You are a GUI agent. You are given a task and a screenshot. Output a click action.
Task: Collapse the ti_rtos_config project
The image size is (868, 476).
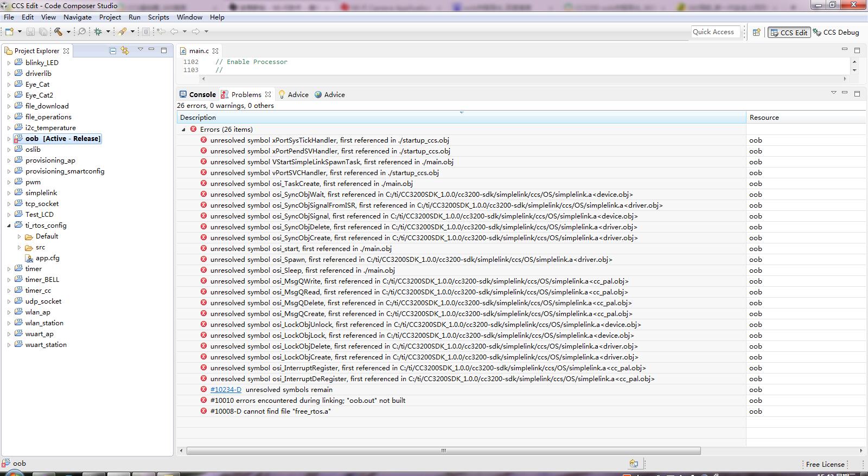coord(9,225)
